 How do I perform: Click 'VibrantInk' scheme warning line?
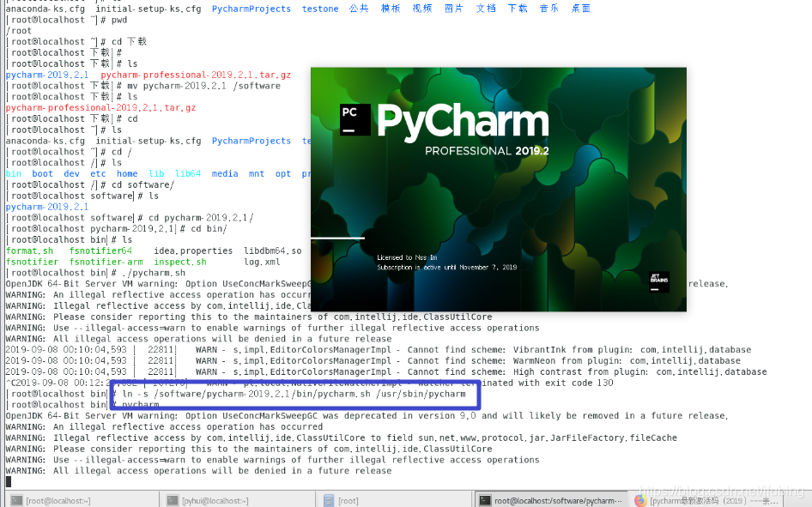[378, 350]
